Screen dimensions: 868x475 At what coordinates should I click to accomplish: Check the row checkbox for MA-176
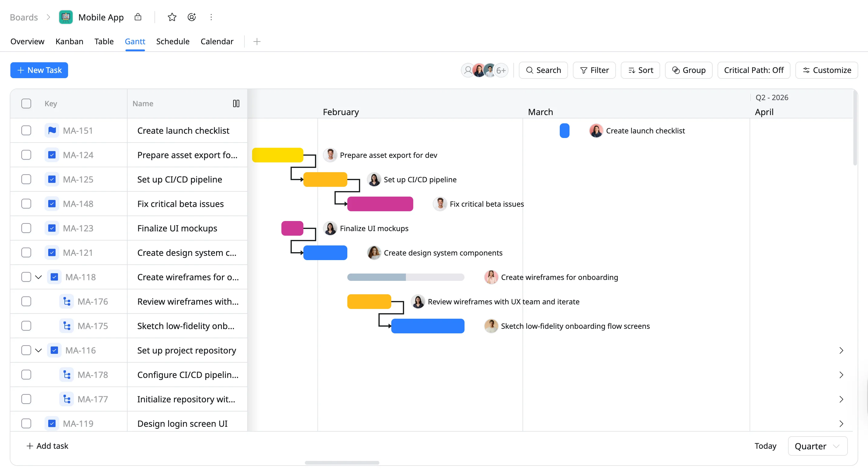coord(26,301)
